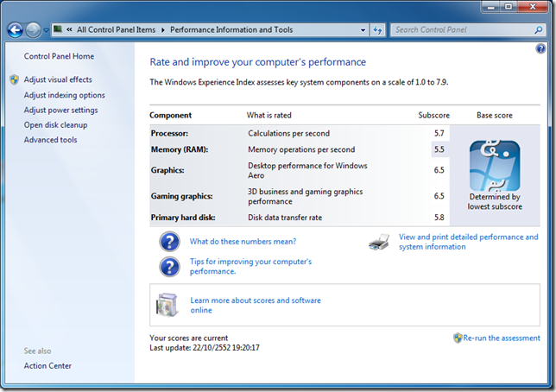Go to Control Panel Home
This screenshot has height=392, width=556.
click(x=59, y=57)
